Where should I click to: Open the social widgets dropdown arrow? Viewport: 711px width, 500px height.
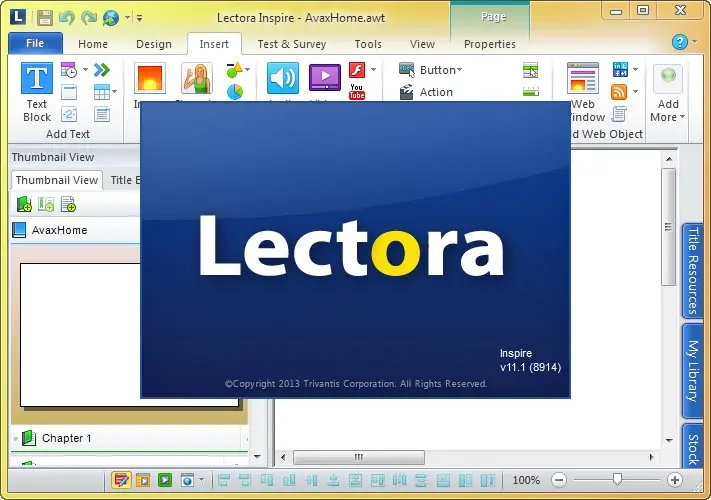(x=635, y=70)
